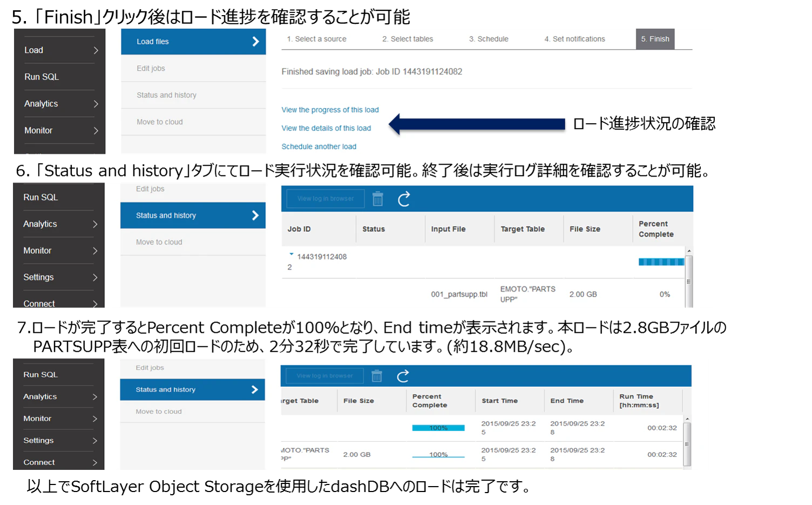
Task: Click the refresh icon in step 7 toolbar
Action: [403, 376]
